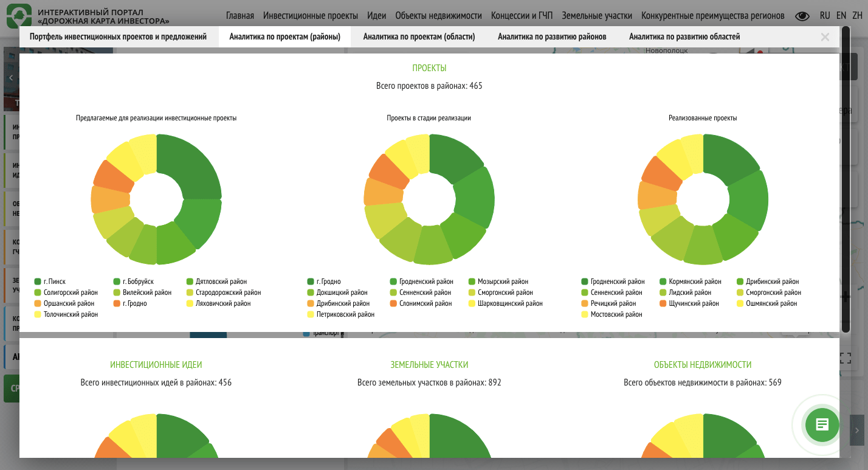The image size is (868, 470).
Task: Select the Аналитика по проектам (районы) tab
Action: point(284,36)
